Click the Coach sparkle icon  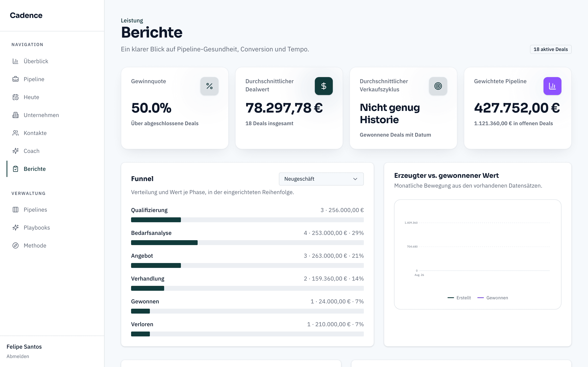pos(16,151)
